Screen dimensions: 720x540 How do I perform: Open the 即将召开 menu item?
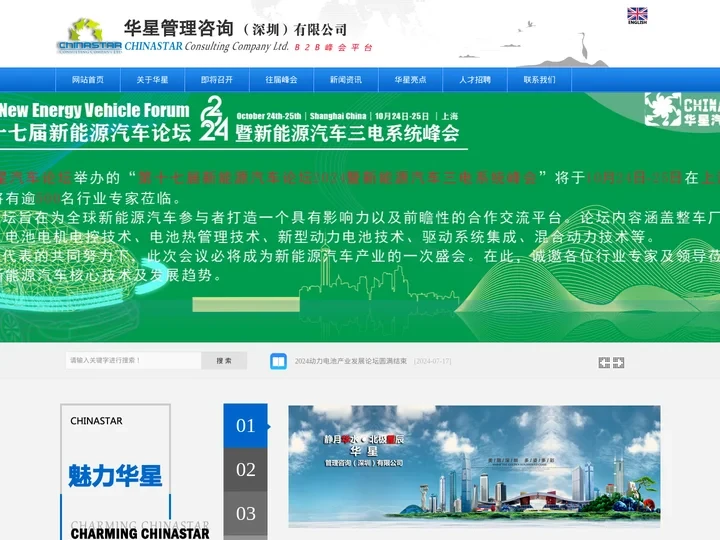point(217,80)
